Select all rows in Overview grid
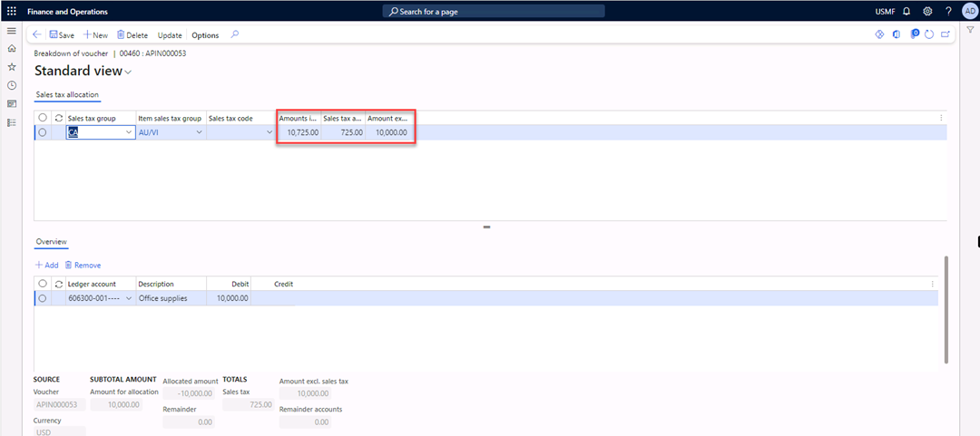The width and height of the screenshot is (980, 436). click(43, 284)
